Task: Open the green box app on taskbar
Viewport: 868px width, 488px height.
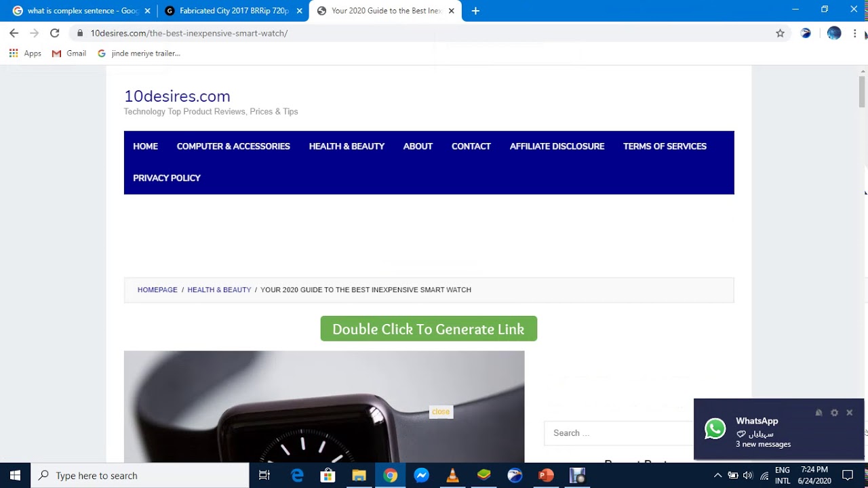Action: coord(484,476)
